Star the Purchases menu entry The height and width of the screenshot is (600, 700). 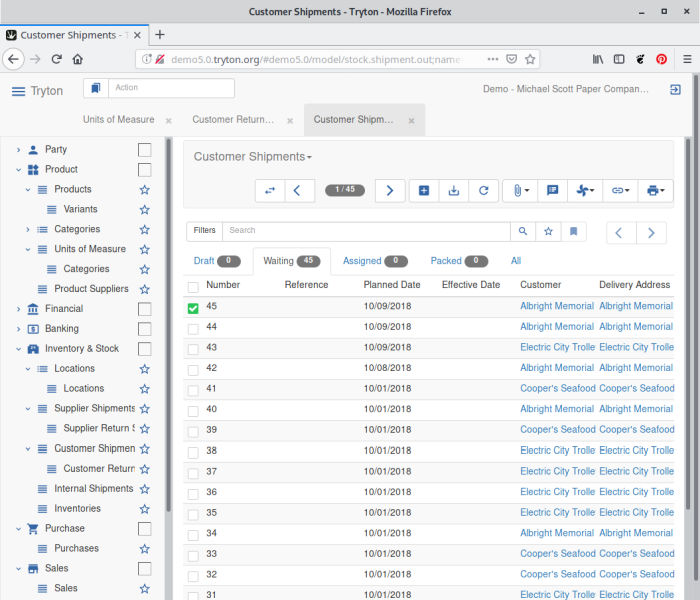(x=144, y=549)
